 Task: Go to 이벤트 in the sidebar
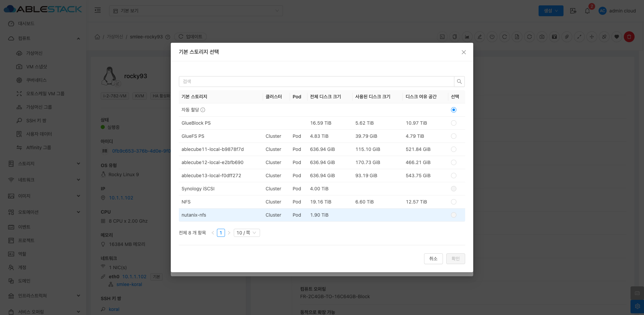(24, 227)
